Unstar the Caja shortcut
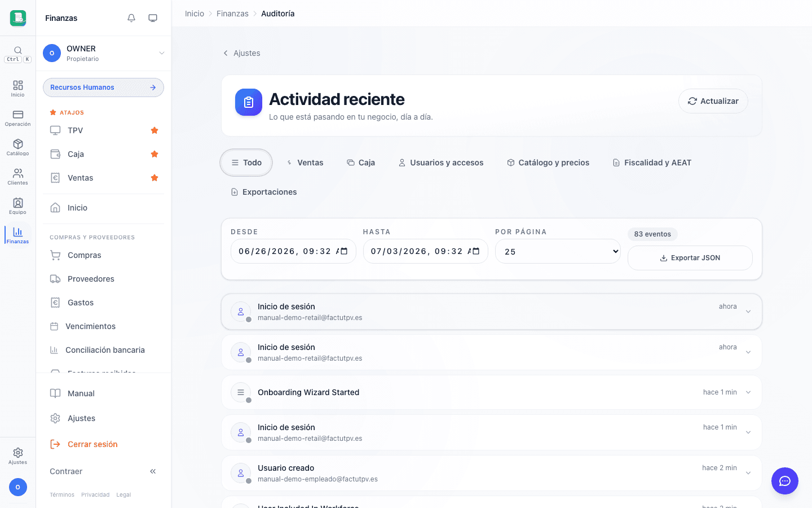Image resolution: width=812 pixels, height=508 pixels. point(155,154)
